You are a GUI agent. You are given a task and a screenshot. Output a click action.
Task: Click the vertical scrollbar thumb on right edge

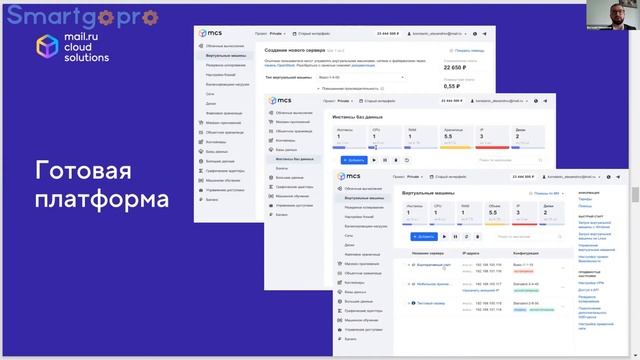(x=635, y=195)
